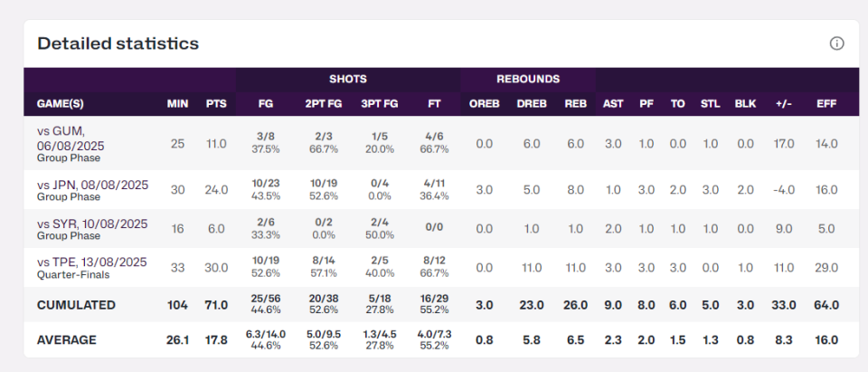Click the MIN column header
Viewport: 868px width, 372px height.
click(x=177, y=103)
